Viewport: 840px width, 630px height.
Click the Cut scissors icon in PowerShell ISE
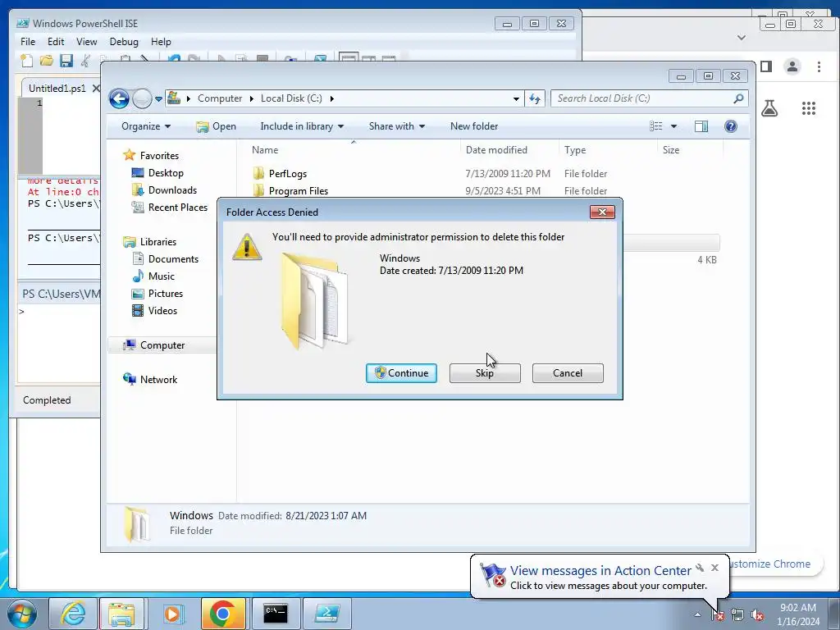85,61
